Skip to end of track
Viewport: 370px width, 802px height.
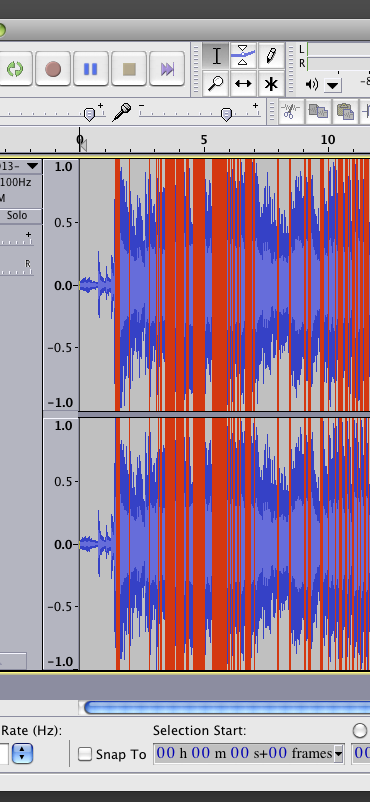(167, 69)
